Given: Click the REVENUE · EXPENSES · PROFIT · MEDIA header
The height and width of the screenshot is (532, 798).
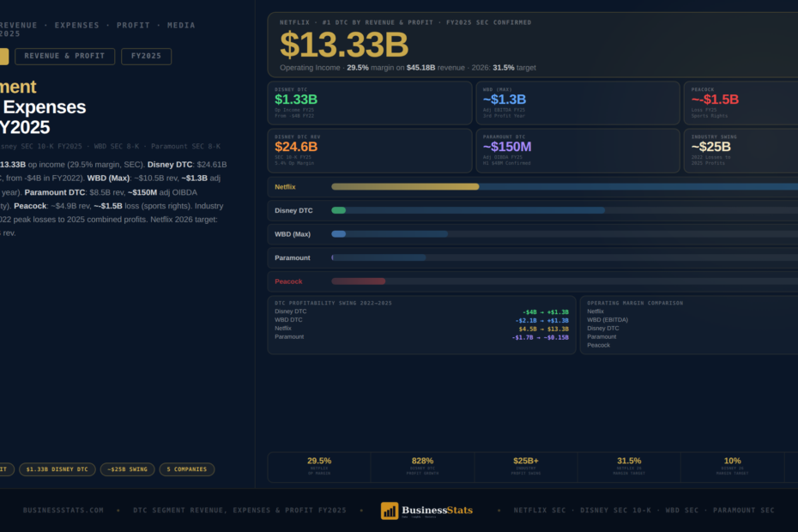Looking at the screenshot, I should click(97, 25).
